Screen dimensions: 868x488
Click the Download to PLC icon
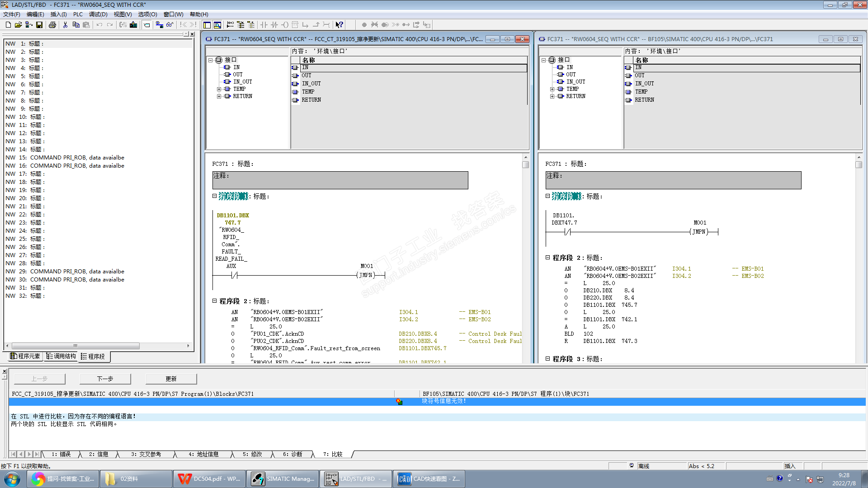[x=133, y=25]
